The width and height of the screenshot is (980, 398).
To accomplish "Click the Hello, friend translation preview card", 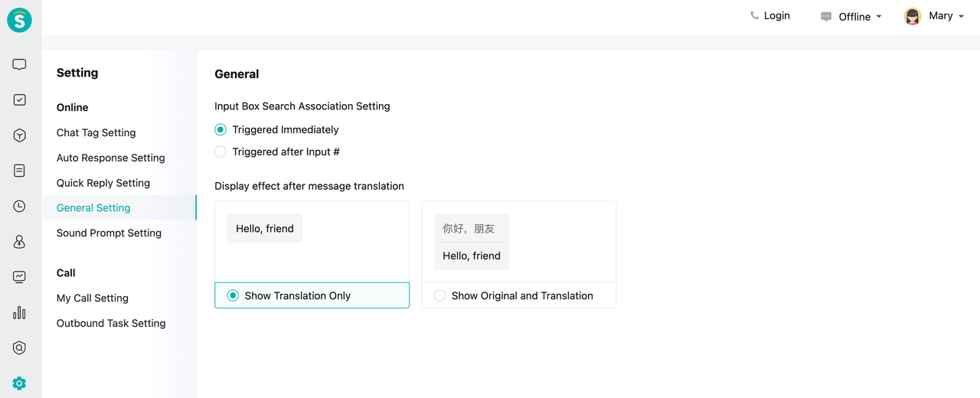I will click(312, 242).
